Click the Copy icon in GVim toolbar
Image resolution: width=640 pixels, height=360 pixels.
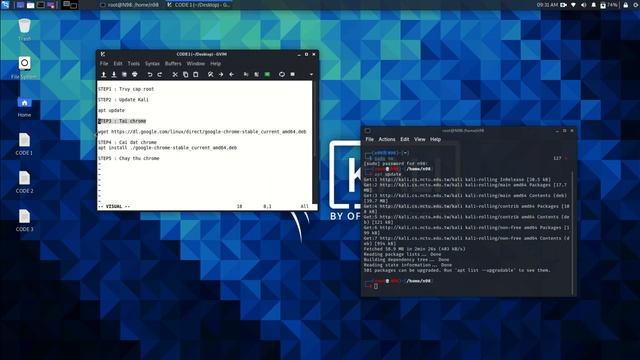[185, 74]
